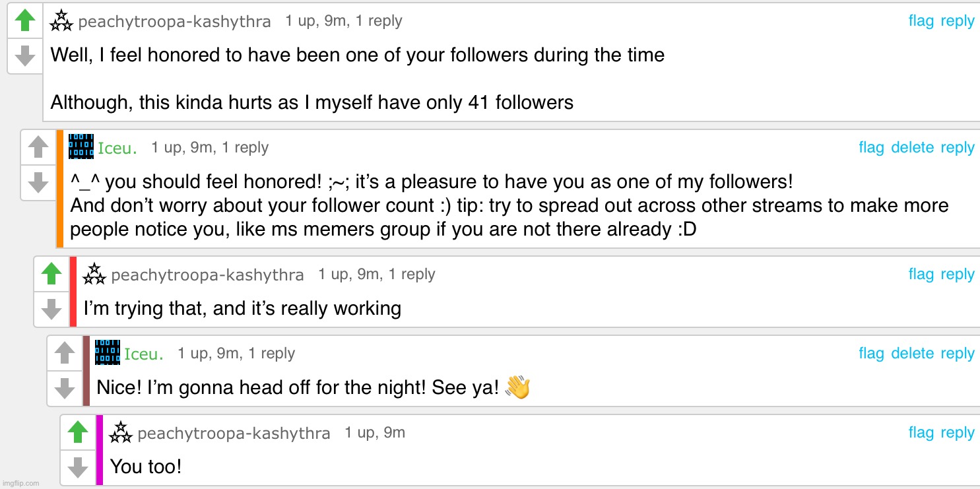Delete Iceu's 'you should feel honored' comment
Screen dimensions: 980x489
912,148
